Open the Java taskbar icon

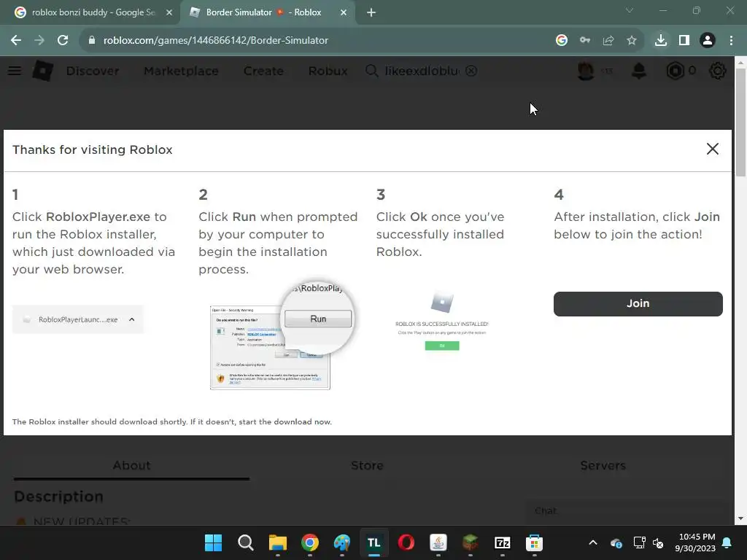coord(438,542)
